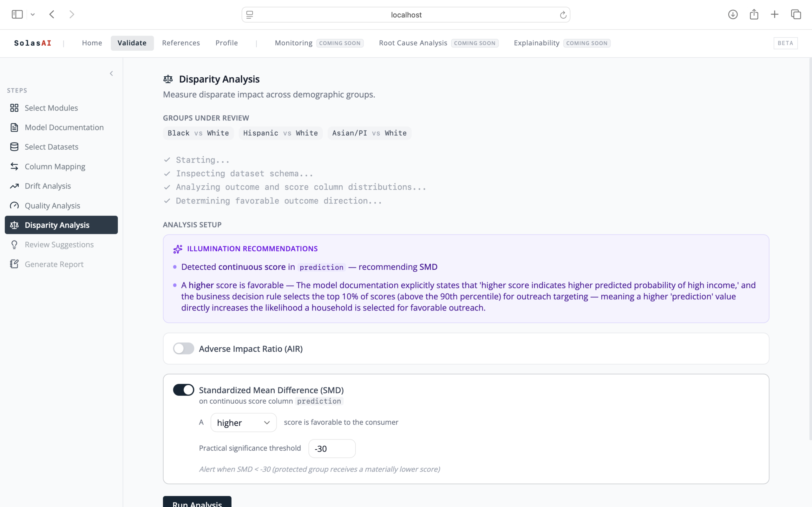
Task: Open the Profile tab
Action: (x=226, y=43)
